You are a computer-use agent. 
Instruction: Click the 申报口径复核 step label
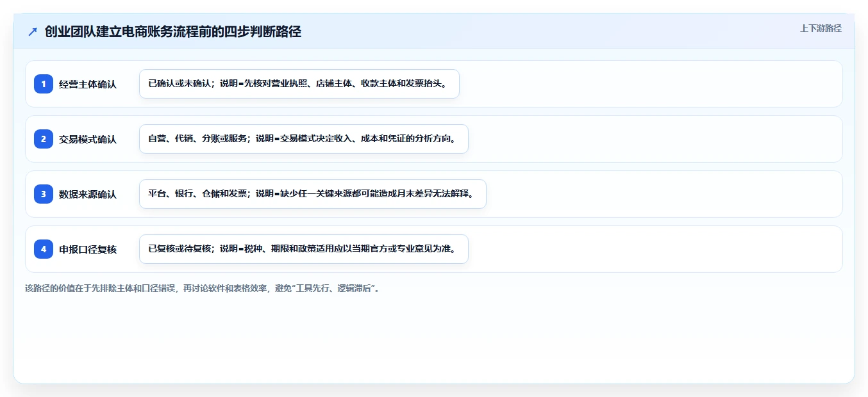tap(88, 249)
